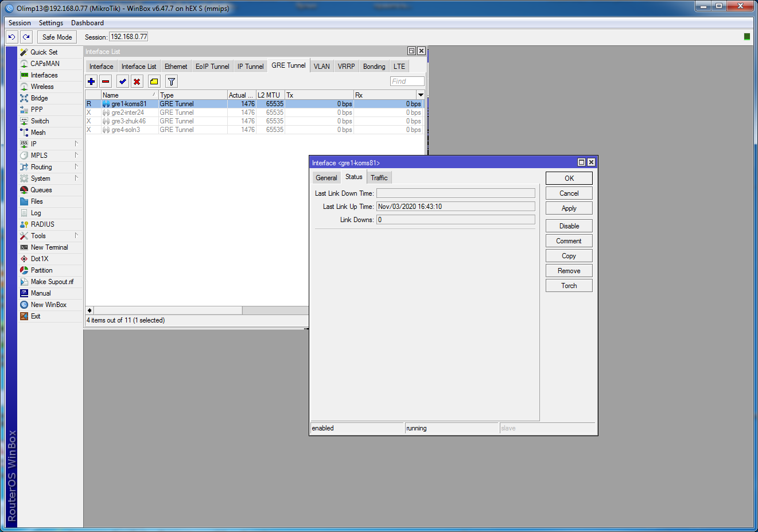The image size is (758, 532).
Task: Click the undo arrow icon
Action: pyautogui.click(x=12, y=37)
